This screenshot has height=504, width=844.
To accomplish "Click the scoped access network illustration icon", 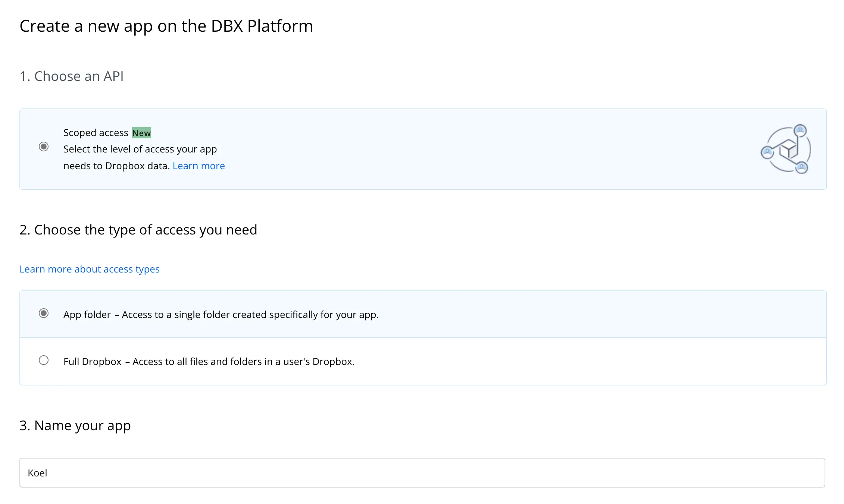I will click(786, 149).
